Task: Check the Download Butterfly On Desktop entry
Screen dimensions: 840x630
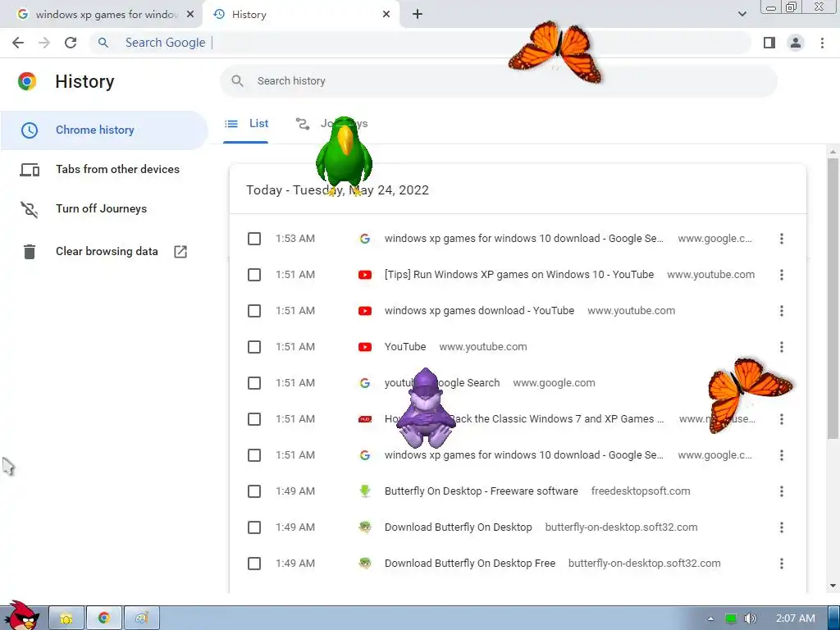Action: coord(254,527)
